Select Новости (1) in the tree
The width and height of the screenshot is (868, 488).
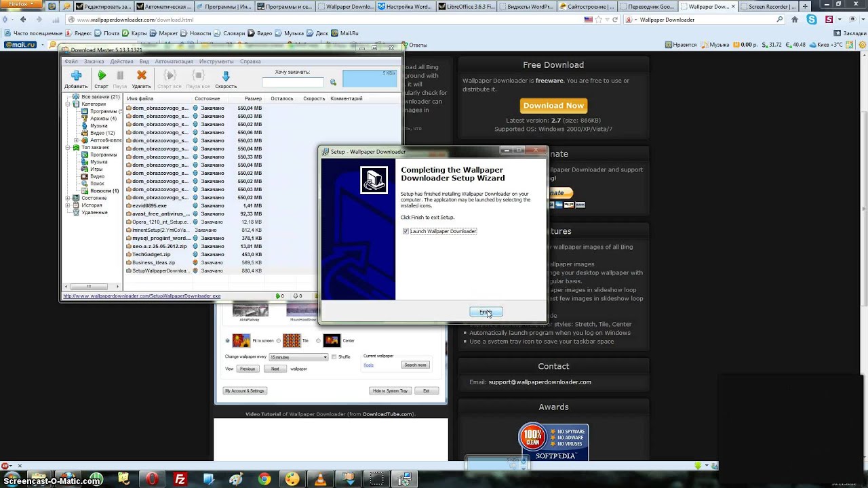[99, 190]
